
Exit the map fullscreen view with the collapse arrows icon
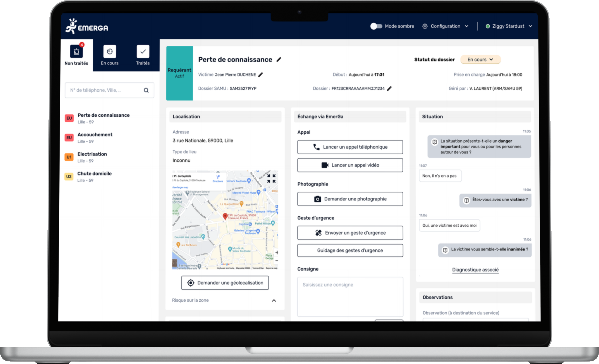pyautogui.click(x=271, y=178)
